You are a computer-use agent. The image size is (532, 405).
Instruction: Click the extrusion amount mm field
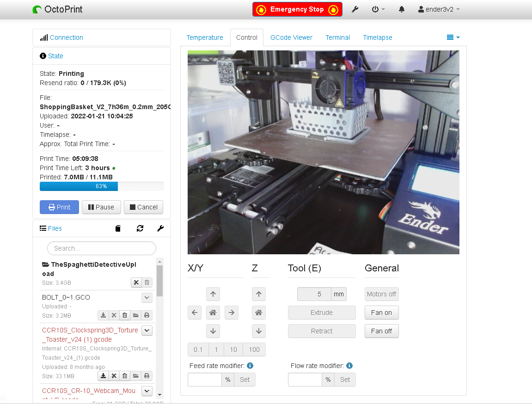[314, 294]
